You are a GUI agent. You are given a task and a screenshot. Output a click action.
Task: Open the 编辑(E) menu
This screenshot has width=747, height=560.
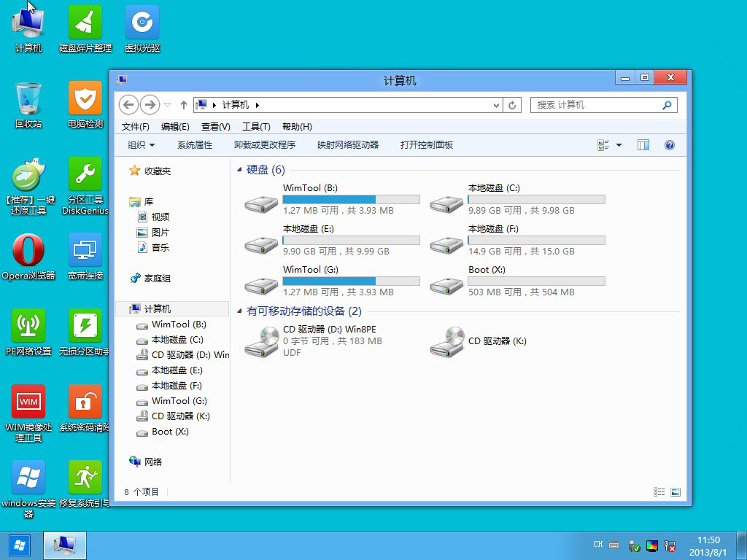click(175, 127)
